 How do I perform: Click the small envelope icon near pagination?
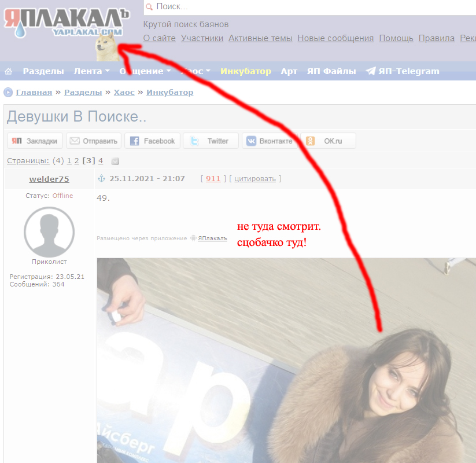pos(115,161)
